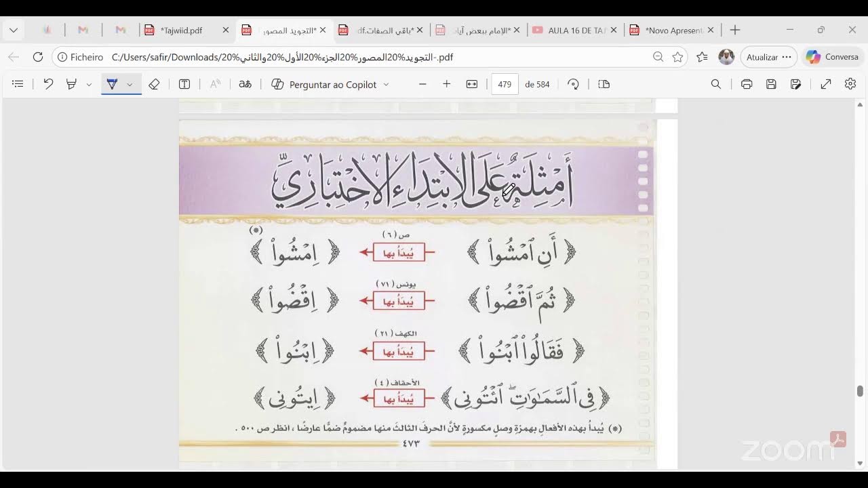Switch to the Tajwiid.pdf tab

[x=180, y=30]
